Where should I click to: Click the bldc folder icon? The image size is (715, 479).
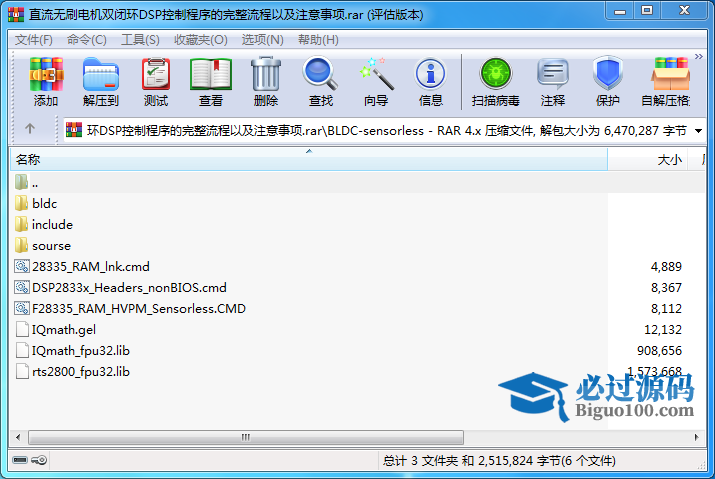click(x=21, y=203)
